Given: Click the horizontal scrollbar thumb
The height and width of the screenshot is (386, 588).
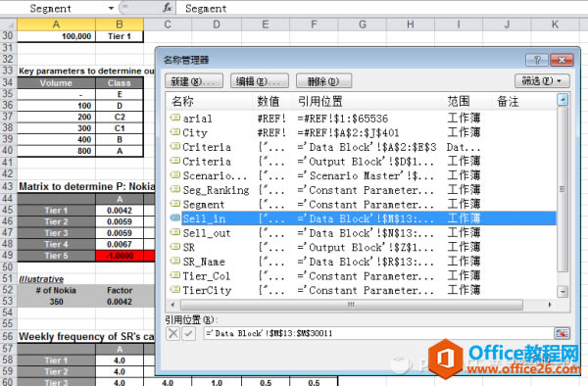Looking at the screenshot, I should click(352, 305).
